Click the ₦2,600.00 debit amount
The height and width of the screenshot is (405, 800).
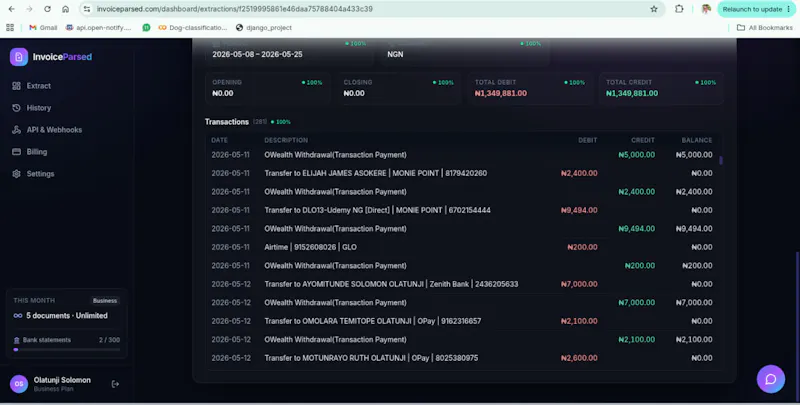click(579, 358)
